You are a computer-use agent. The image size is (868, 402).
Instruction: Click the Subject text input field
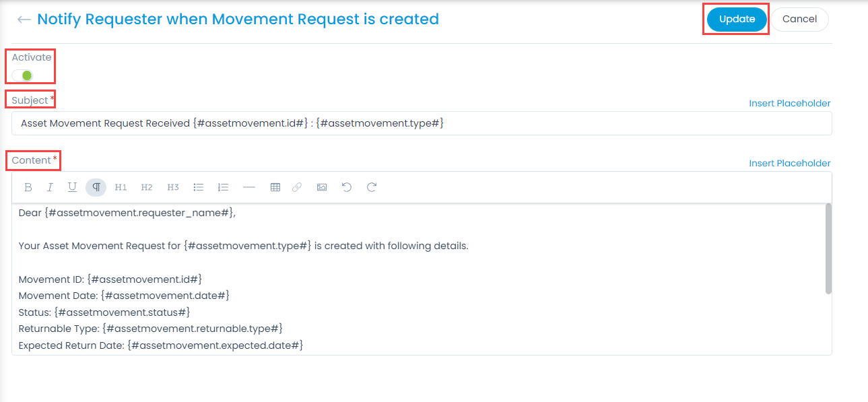(x=422, y=124)
